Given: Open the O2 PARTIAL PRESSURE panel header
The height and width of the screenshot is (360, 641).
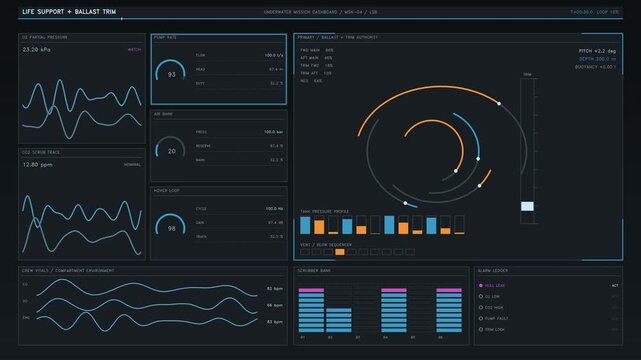Looking at the screenshot, I should (45, 37).
